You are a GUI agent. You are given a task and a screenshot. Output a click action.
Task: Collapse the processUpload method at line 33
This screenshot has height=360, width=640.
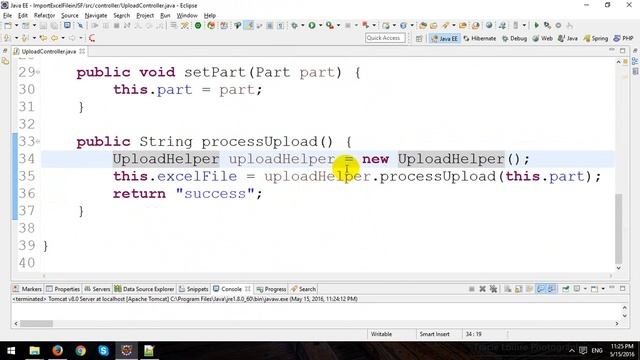(x=38, y=142)
